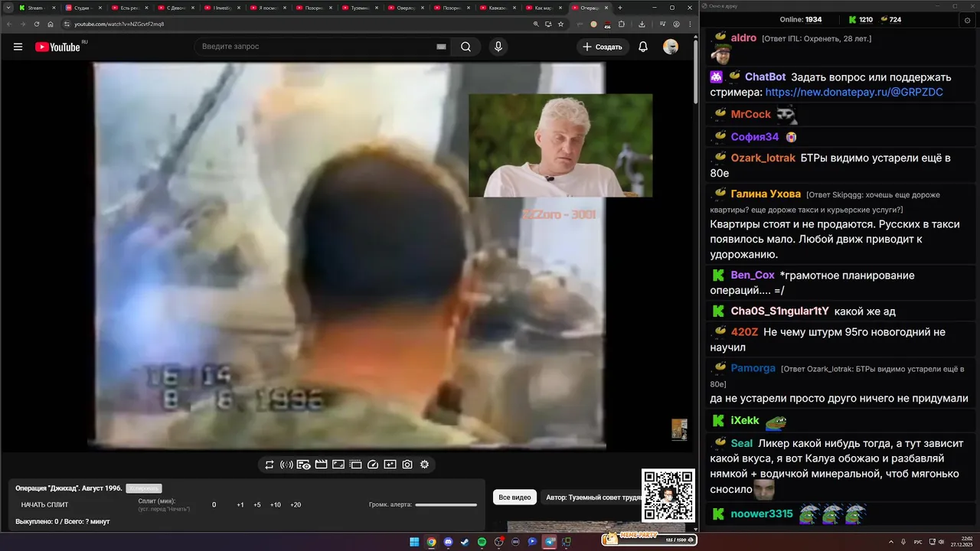
Task: Click the channel watermark thumbnail in video corner
Action: click(679, 429)
